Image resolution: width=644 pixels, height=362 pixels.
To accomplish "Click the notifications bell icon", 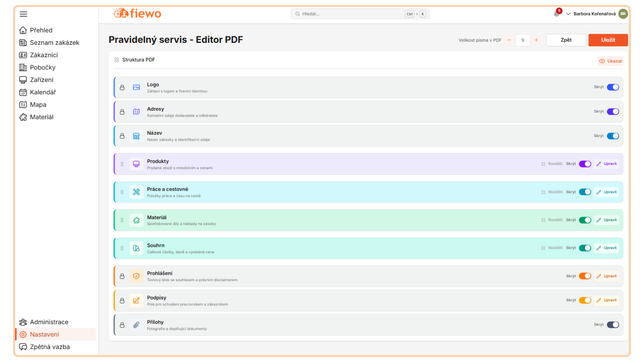I will [x=556, y=14].
